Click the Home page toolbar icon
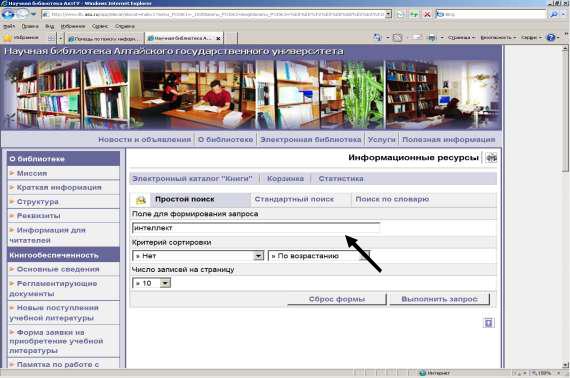Image resolution: width=570 pixels, height=378 pixels. [377, 37]
